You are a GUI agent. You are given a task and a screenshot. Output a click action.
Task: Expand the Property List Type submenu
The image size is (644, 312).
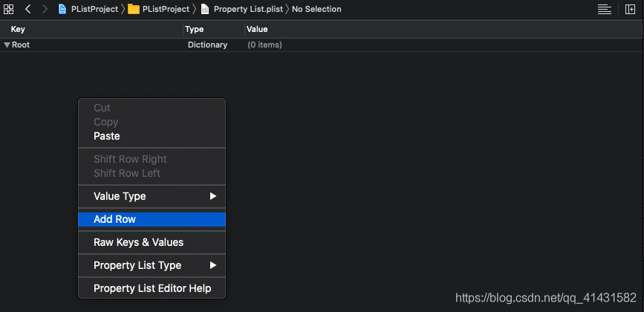point(212,265)
